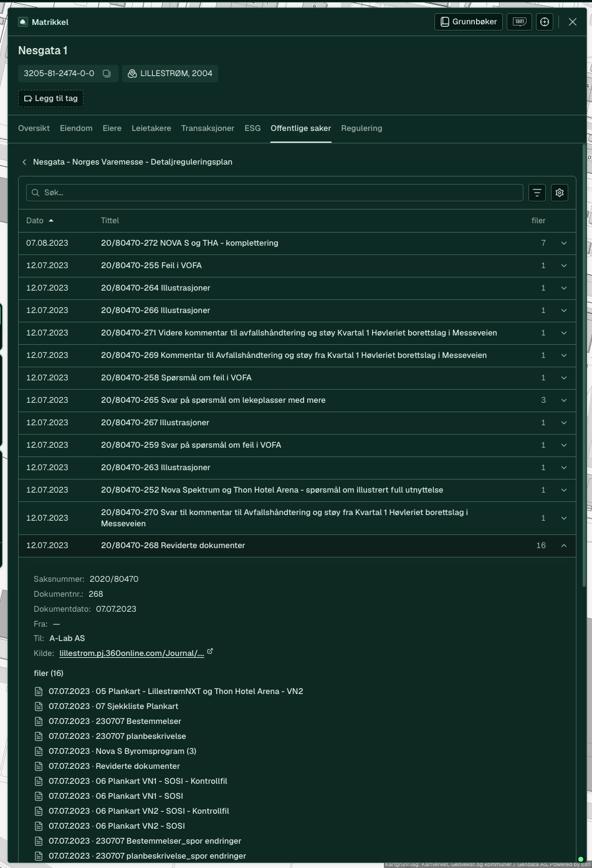The width and height of the screenshot is (592, 868).
Task: Open Grunnbøker button
Action: coord(468,22)
